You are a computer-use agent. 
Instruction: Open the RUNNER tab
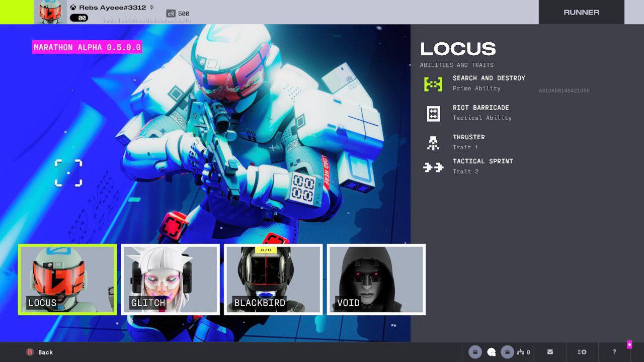[582, 12]
